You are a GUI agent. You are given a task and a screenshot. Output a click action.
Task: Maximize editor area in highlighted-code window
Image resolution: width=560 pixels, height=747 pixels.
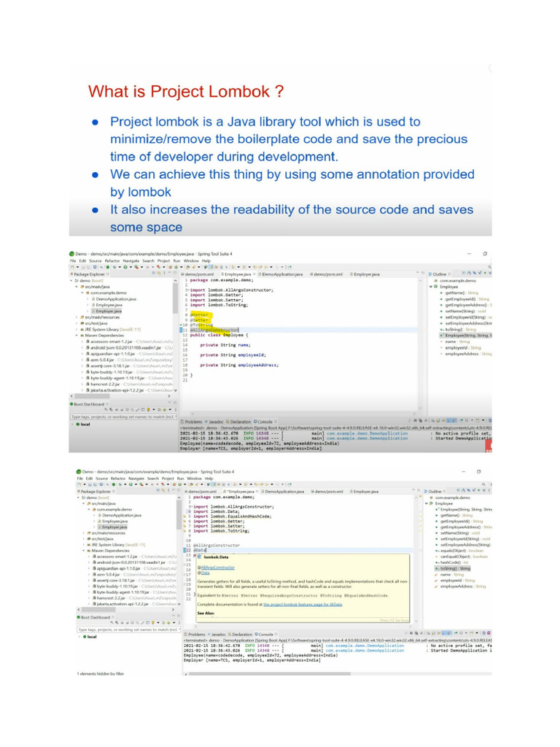(422, 274)
